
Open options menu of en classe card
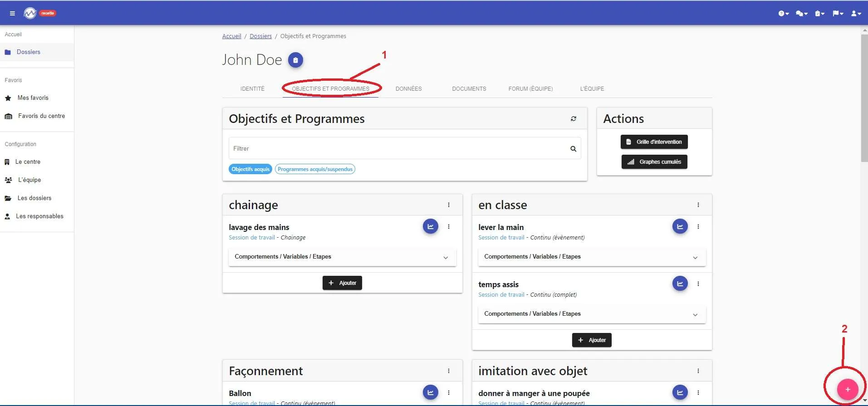[x=698, y=205]
